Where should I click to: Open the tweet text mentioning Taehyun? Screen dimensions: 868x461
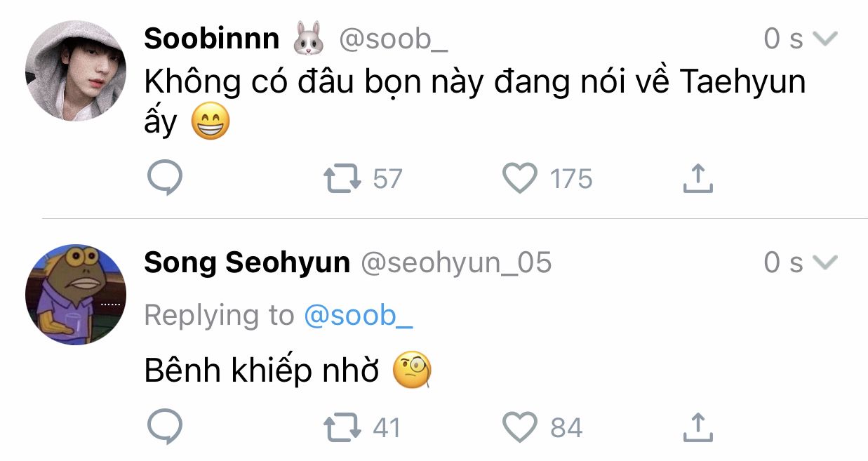tap(474, 83)
